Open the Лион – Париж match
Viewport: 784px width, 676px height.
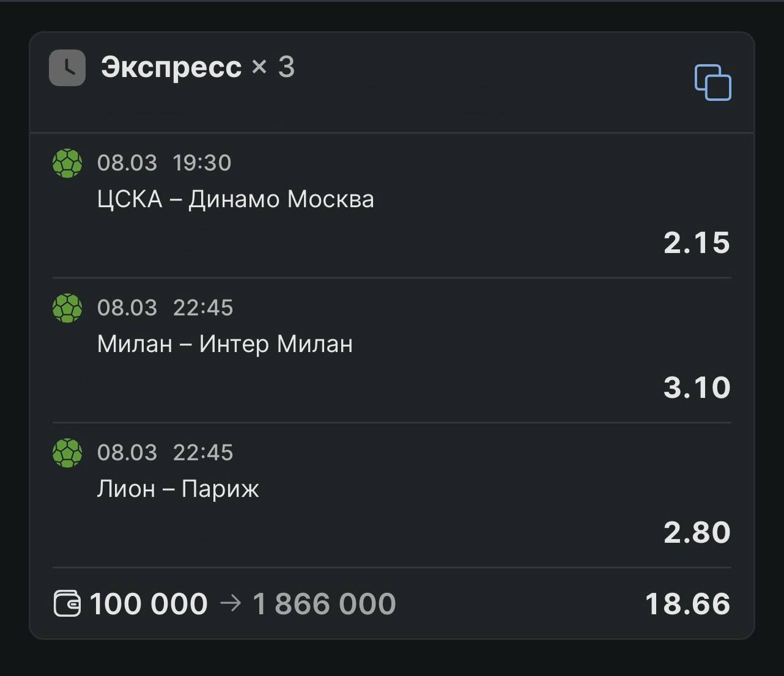tap(178, 489)
